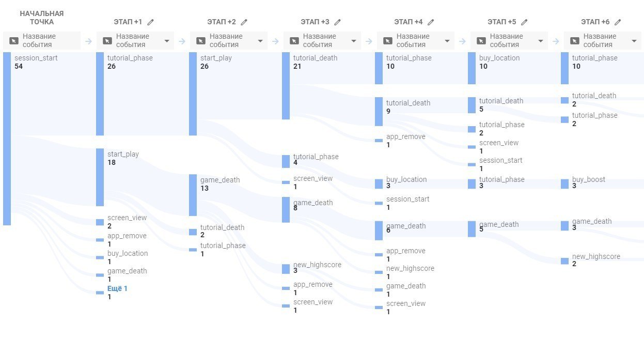Select the game_death node with 13 events
Image resolution: width=644 pixels, height=337 pixels.
[x=193, y=195]
